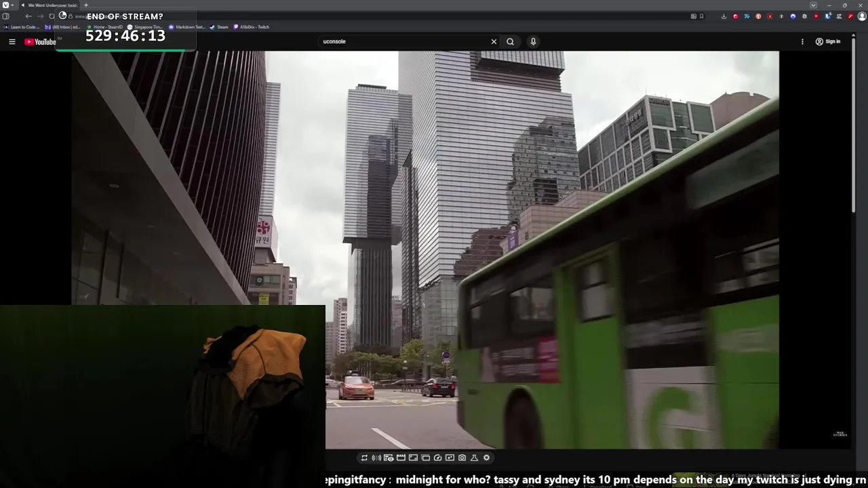Open YouTube settings three-dot menu

click(802, 41)
